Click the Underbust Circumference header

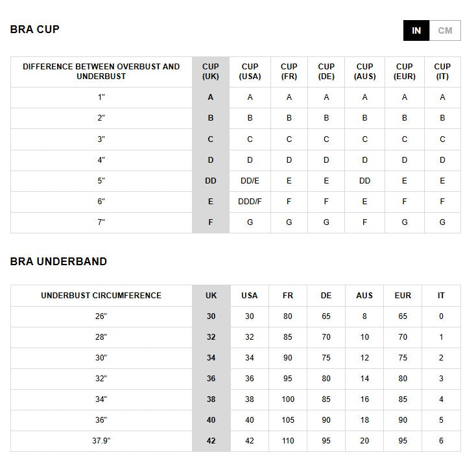click(x=101, y=295)
